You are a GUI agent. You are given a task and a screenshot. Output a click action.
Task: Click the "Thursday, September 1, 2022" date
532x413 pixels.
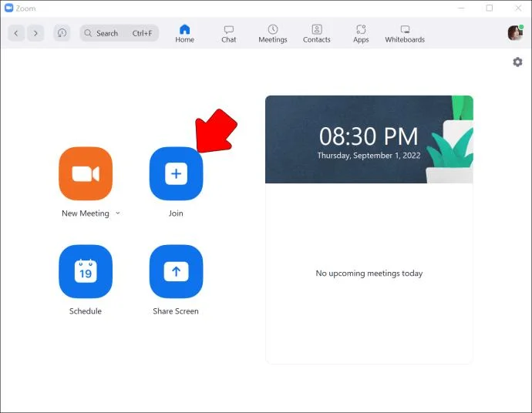pyautogui.click(x=369, y=156)
